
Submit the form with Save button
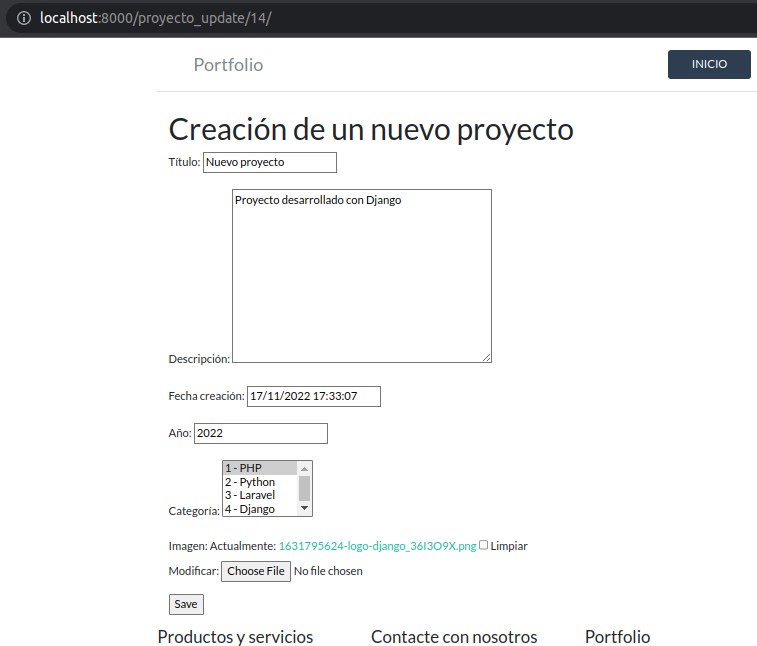pos(186,604)
